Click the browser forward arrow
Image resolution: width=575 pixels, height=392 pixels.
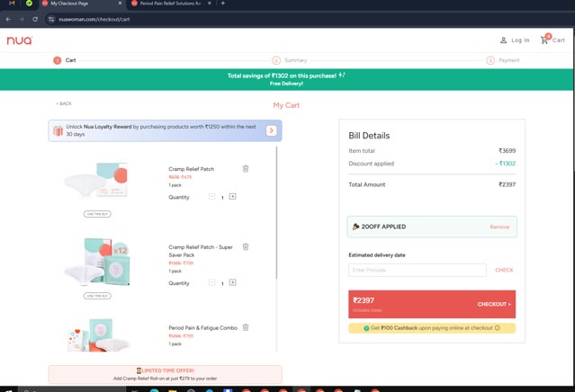click(x=22, y=19)
